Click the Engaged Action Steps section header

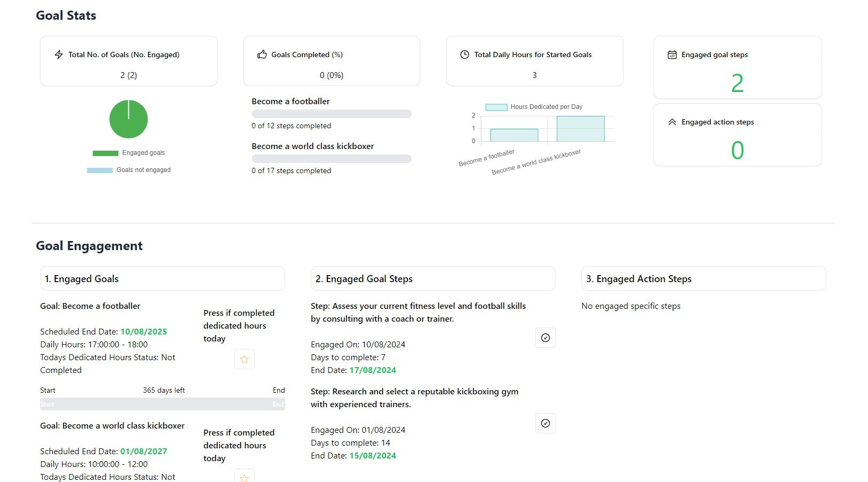click(703, 279)
